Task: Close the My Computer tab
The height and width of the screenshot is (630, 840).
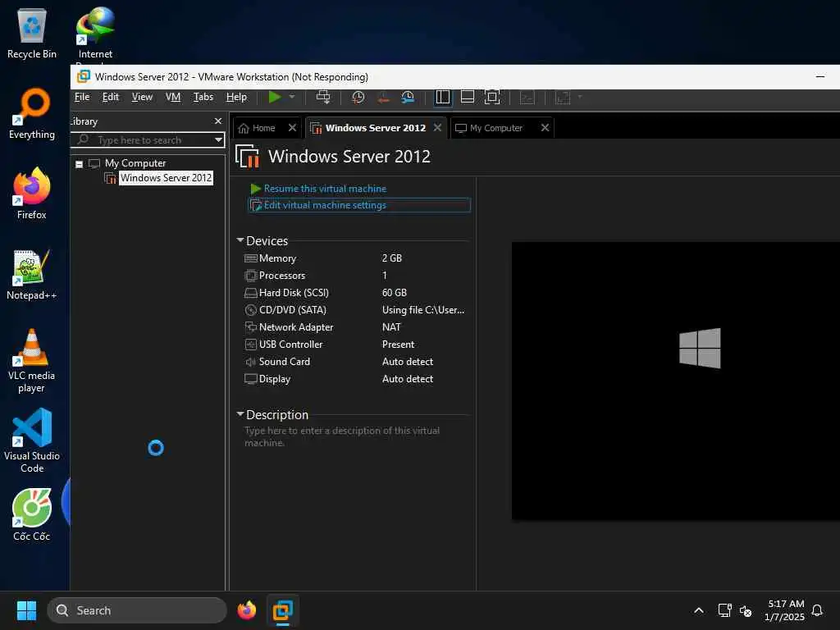Action: tap(545, 127)
